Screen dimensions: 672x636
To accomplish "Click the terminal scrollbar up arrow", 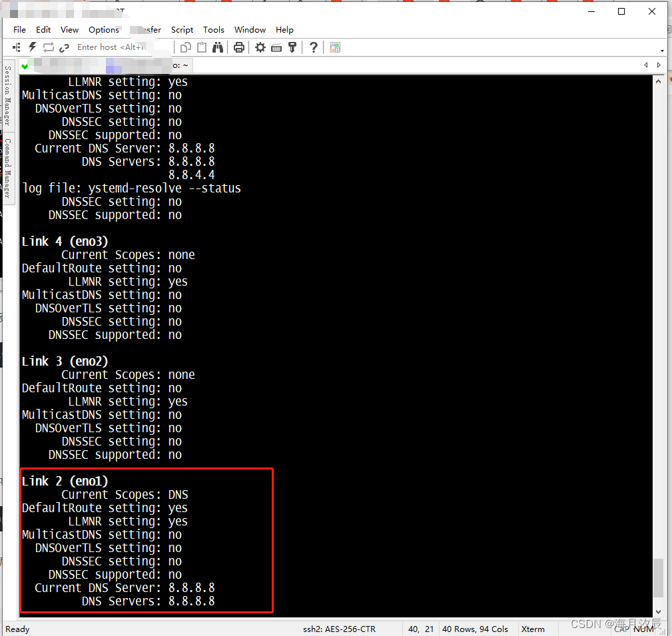I will point(658,81).
